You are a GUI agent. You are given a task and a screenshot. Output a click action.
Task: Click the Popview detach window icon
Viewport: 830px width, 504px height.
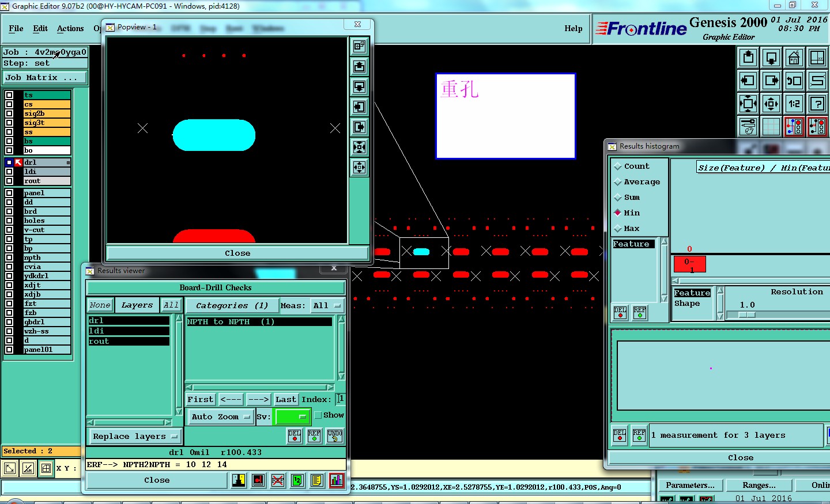359,46
